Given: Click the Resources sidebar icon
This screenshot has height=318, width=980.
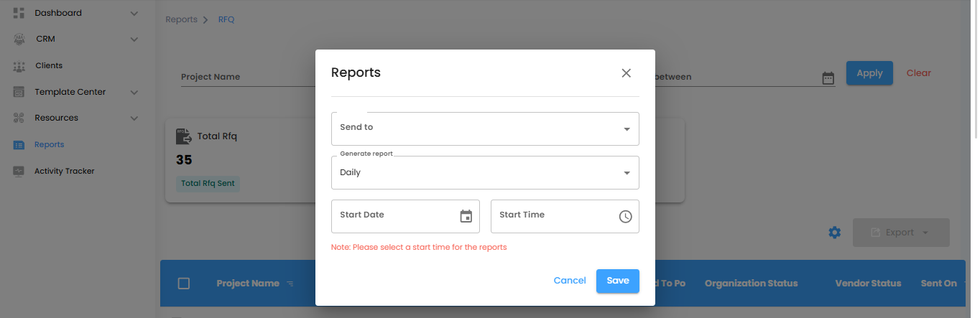Looking at the screenshot, I should pos(19,118).
